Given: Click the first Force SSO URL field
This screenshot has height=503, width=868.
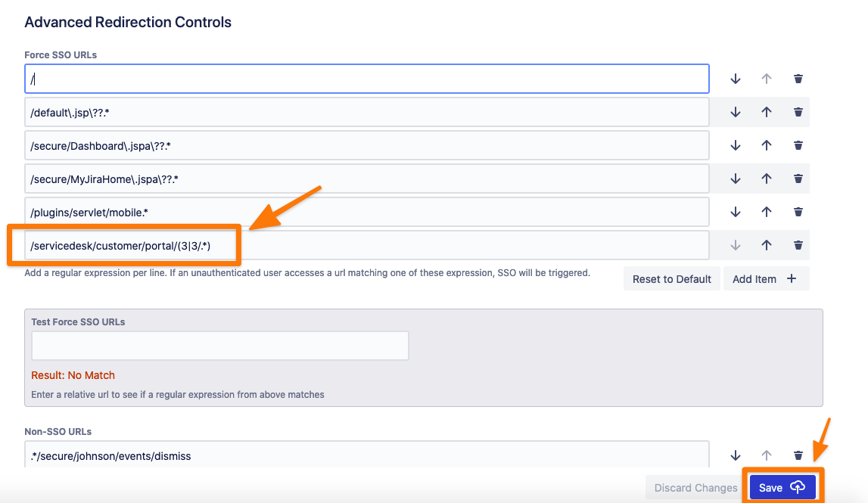Looking at the screenshot, I should tap(366, 79).
